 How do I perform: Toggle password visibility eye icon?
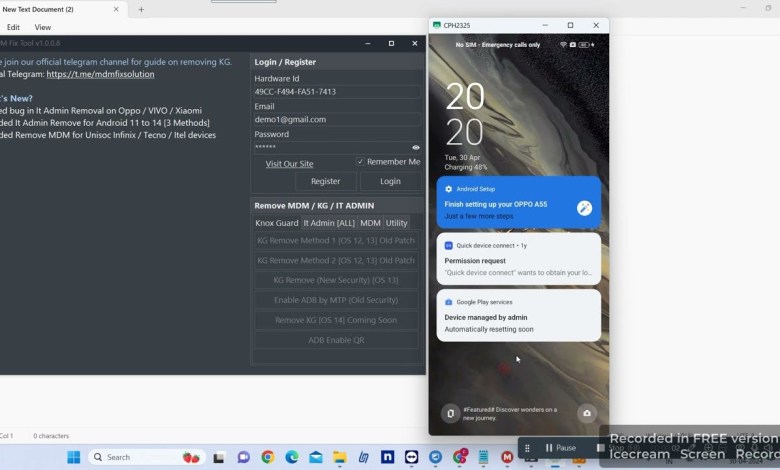[416, 147]
